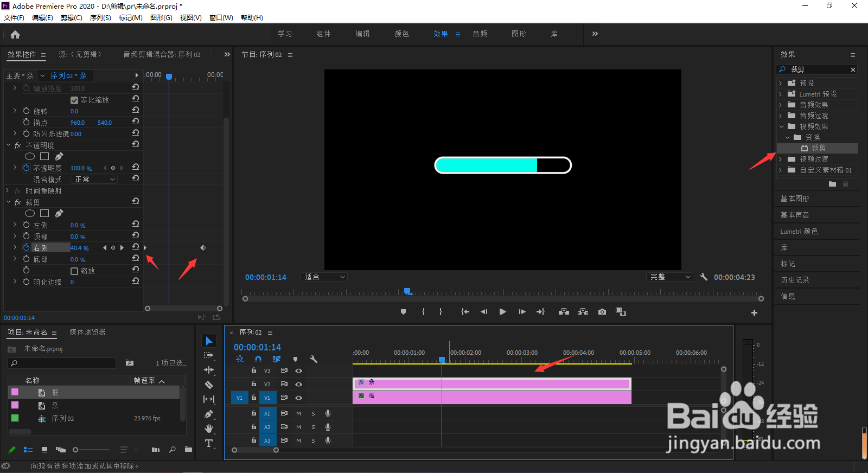Switch to the Color workspace
868x473 pixels.
coord(402,34)
